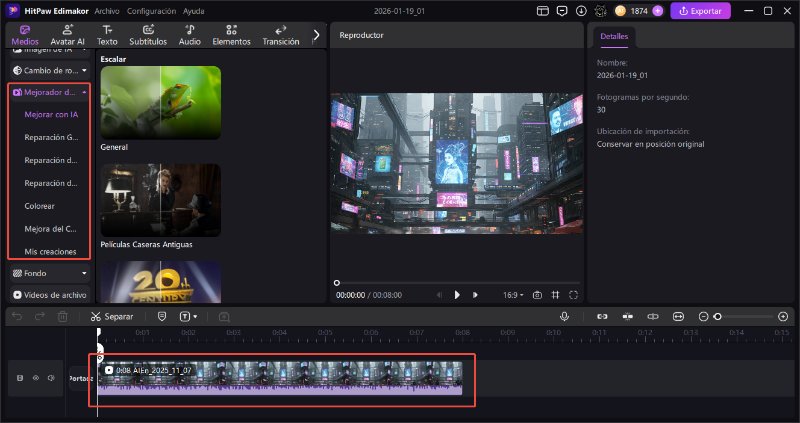The width and height of the screenshot is (800, 423).
Task: Export the project with Exportar
Action: click(x=700, y=11)
